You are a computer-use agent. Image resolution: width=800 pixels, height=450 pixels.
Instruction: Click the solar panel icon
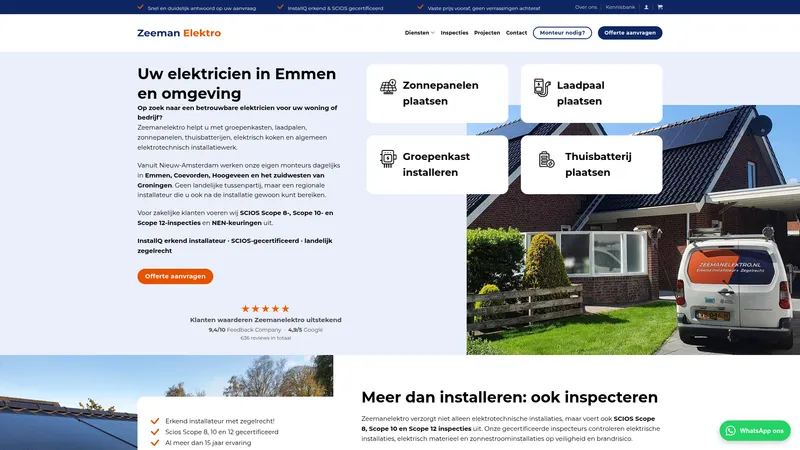coord(388,87)
